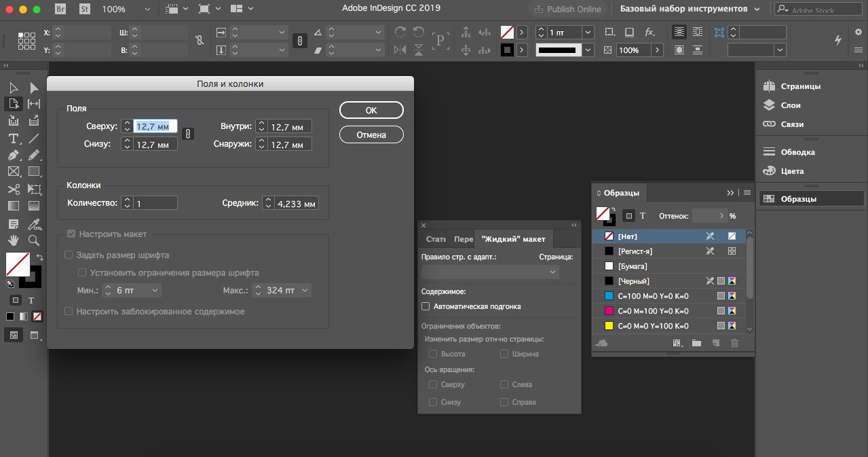Click the Отмена button

[x=371, y=134]
